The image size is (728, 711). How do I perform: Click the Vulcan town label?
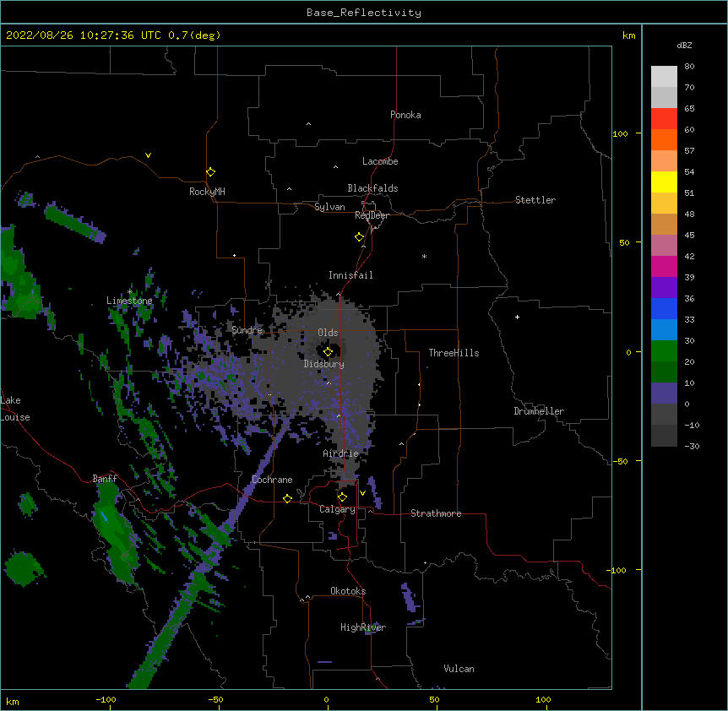459,669
